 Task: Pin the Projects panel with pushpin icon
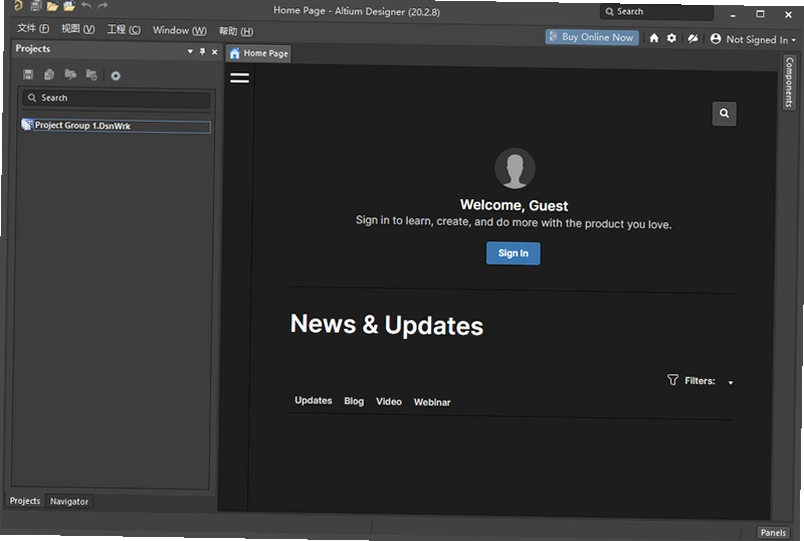202,51
